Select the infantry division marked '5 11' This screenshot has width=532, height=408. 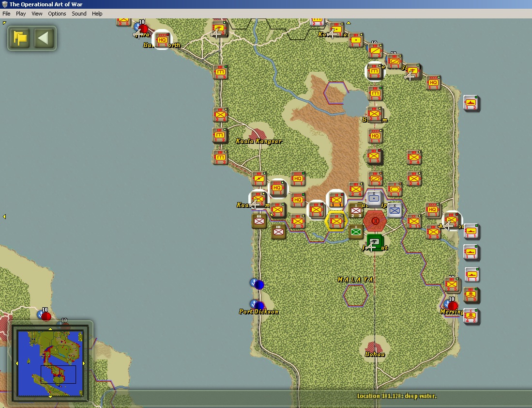pyautogui.click(x=414, y=221)
